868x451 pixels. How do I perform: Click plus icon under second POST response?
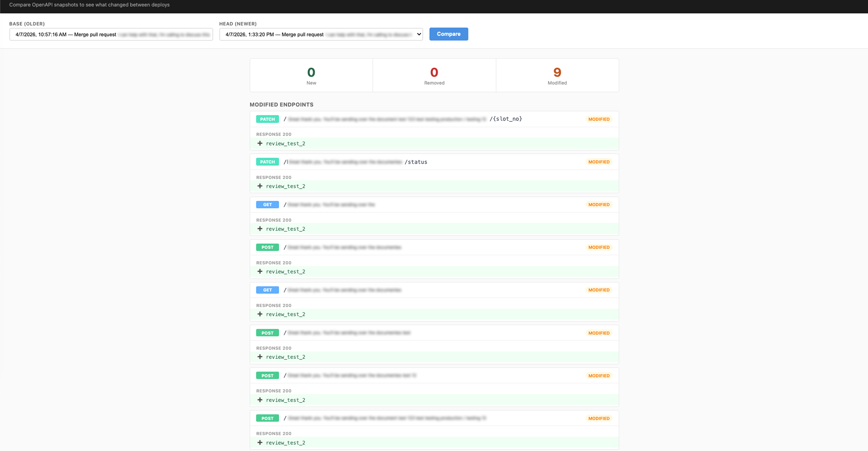click(260, 357)
